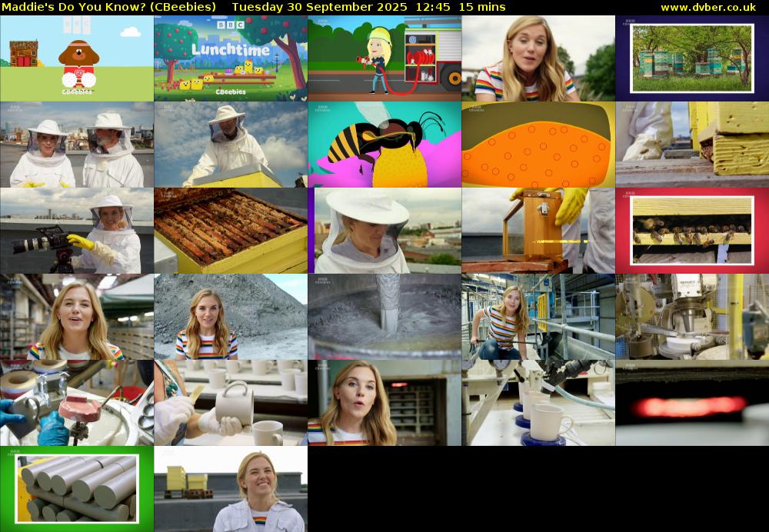The width and height of the screenshot is (769, 532).
Task: Click the cartoon firefighter with hose thumbnail
Action: 384,58
